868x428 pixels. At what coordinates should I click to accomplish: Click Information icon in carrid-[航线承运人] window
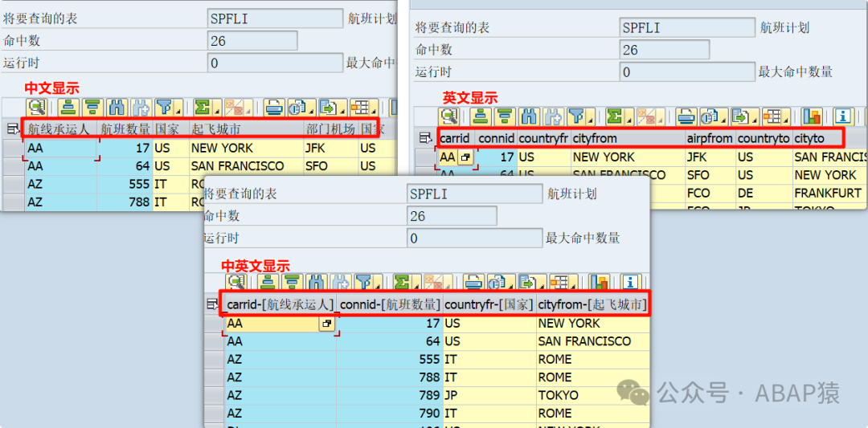coord(631,283)
